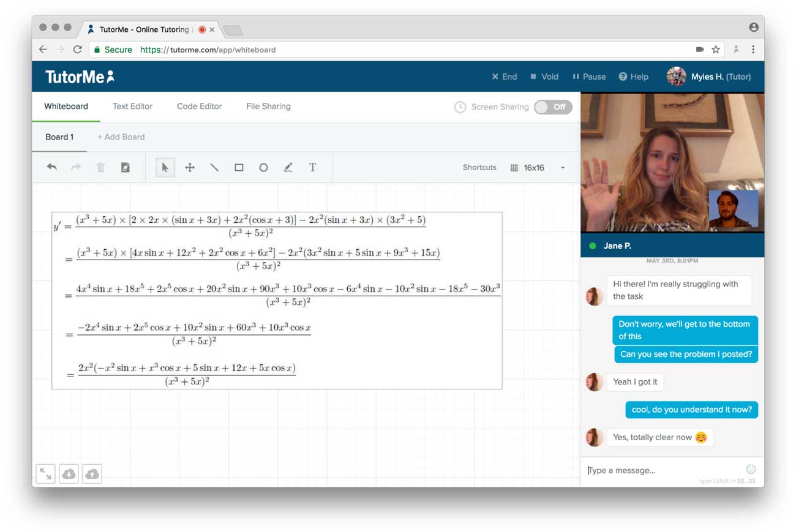Image resolution: width=796 pixels, height=532 pixels.
Task: Pick the rectangle shape tool
Action: [x=239, y=167]
